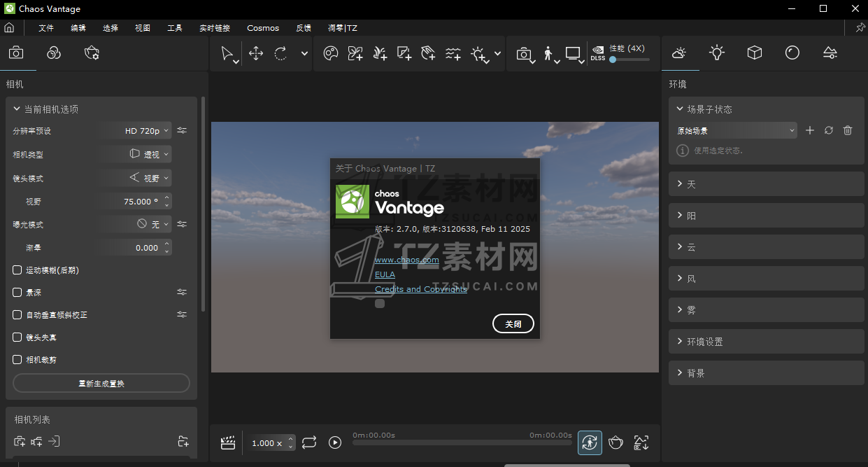This screenshot has height=467, width=868.
Task: Open the toolbar camera capture icon
Action: click(524, 54)
